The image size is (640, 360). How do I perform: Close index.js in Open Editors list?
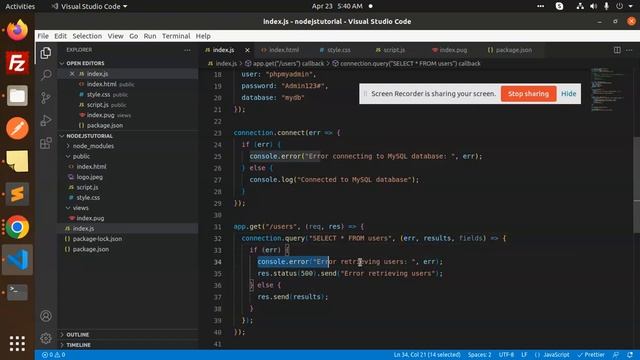[72, 74]
